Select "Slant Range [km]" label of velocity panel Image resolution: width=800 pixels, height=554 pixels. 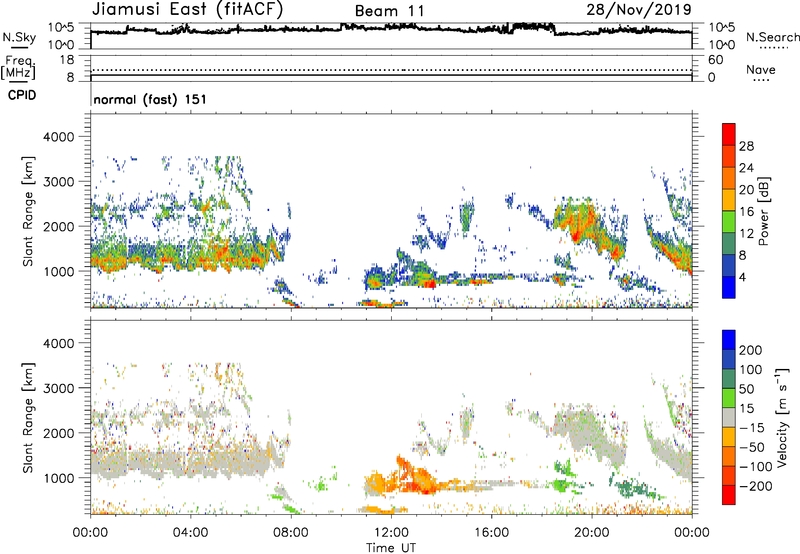tap(28, 418)
